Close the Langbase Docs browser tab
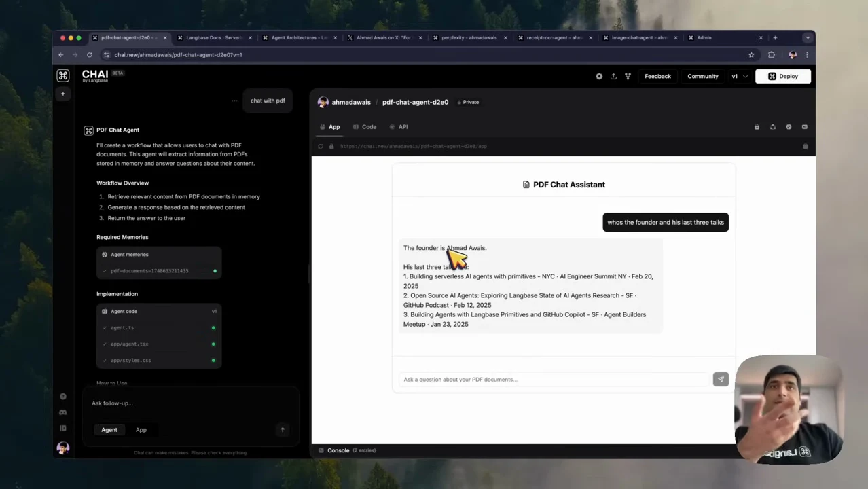 (250, 38)
